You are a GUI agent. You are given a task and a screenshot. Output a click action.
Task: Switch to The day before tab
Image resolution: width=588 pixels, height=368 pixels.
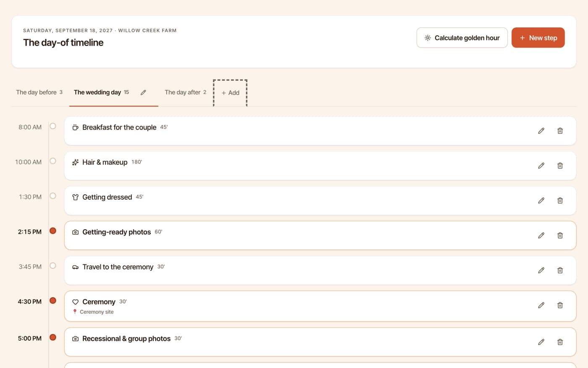pos(39,93)
